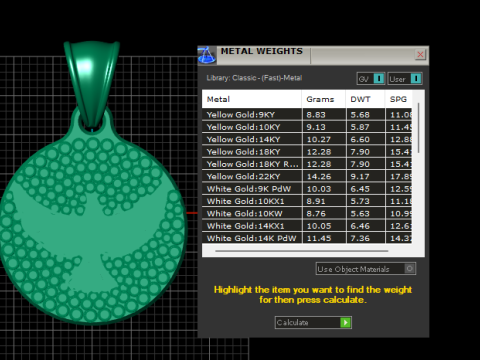
Task: Click the Library: Classic - (Fast)-Metal label
Action: tap(254, 78)
